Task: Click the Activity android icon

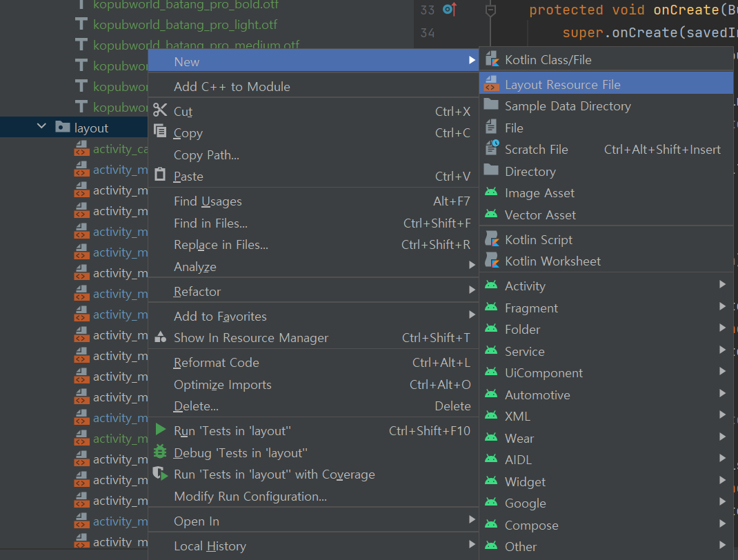Action: pyautogui.click(x=491, y=286)
